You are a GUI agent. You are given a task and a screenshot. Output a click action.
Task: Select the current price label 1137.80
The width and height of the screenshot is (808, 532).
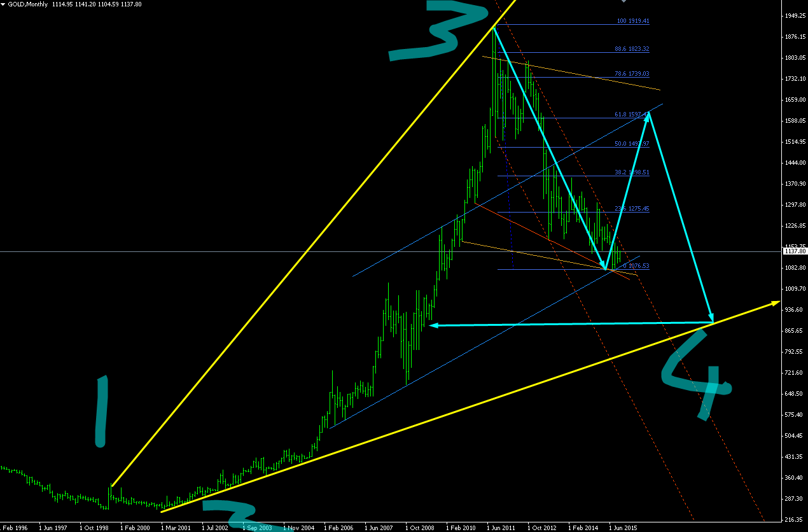(796, 251)
